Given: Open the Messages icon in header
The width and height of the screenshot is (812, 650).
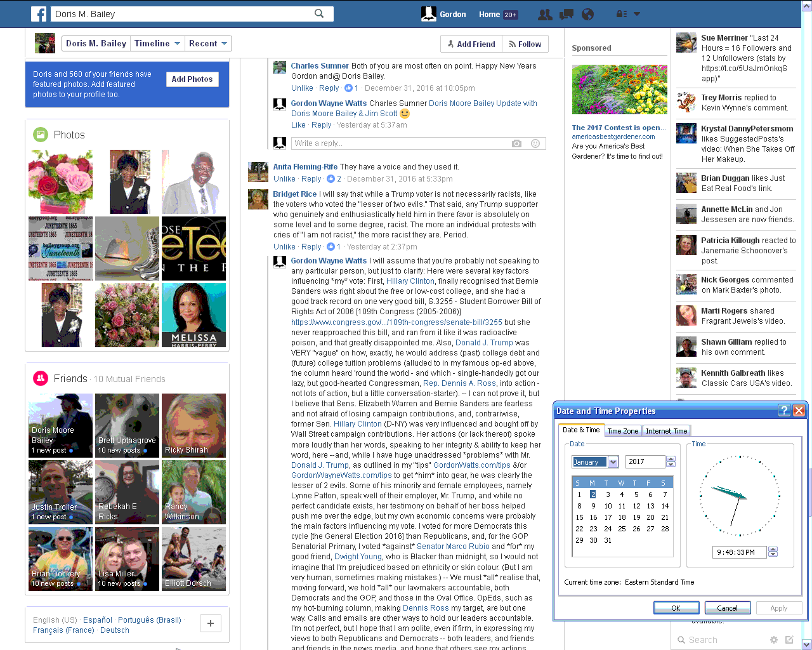Looking at the screenshot, I should [x=566, y=14].
